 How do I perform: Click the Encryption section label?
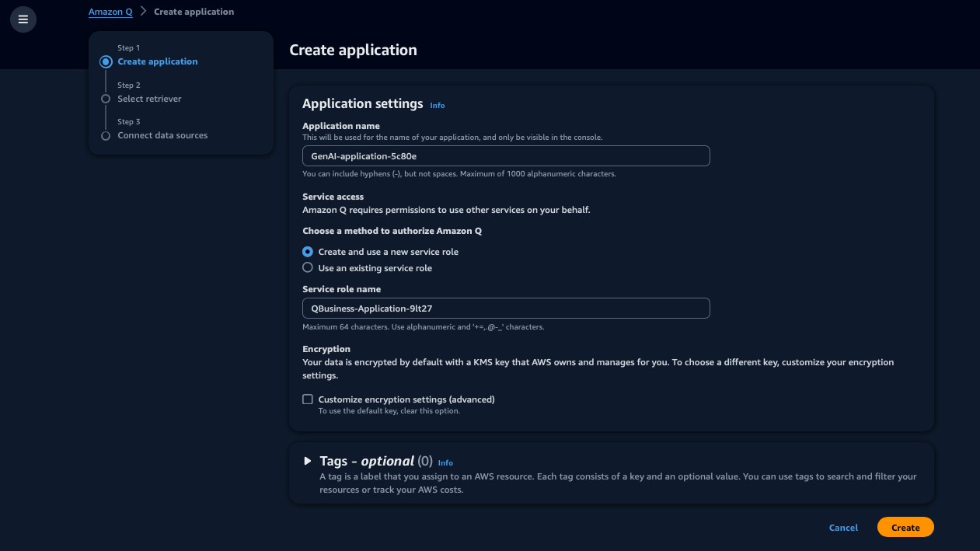point(326,349)
